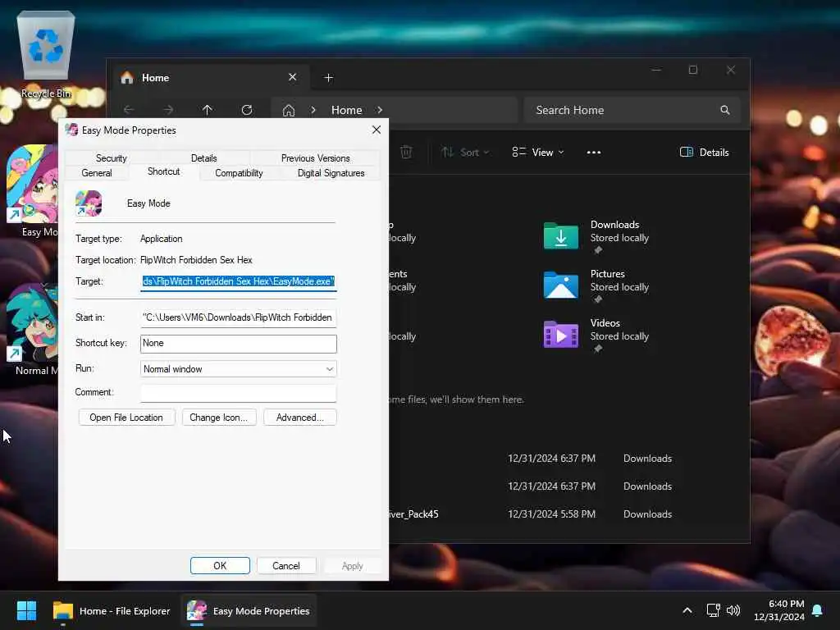The image size is (840, 630).
Task: Switch to the Compatibility tab
Action: click(239, 173)
